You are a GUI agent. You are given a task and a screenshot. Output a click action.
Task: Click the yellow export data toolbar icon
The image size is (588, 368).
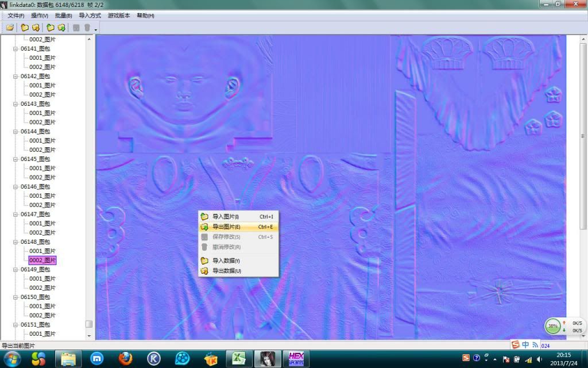36,28
